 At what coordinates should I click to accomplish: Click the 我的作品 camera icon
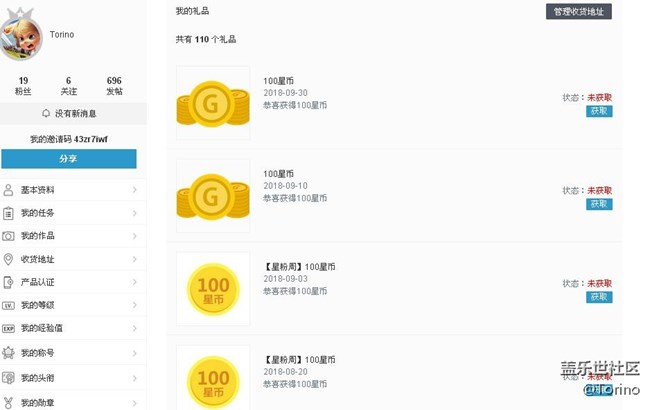[x=9, y=236]
